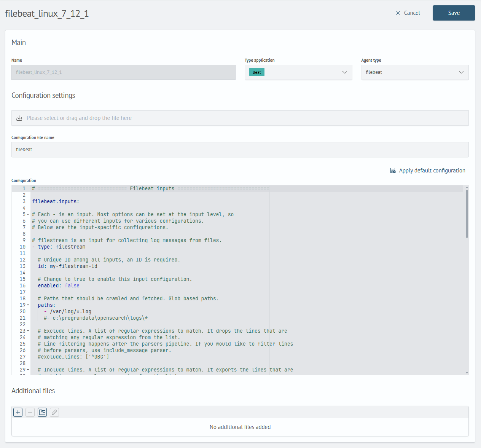The height and width of the screenshot is (448, 481).
Task: Click the Configuration file name field
Action: (240, 150)
